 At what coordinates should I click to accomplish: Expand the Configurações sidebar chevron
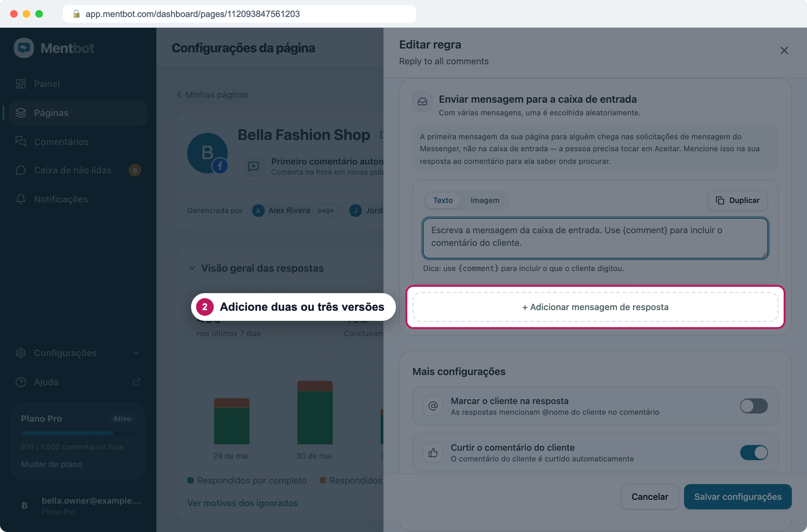click(x=136, y=353)
